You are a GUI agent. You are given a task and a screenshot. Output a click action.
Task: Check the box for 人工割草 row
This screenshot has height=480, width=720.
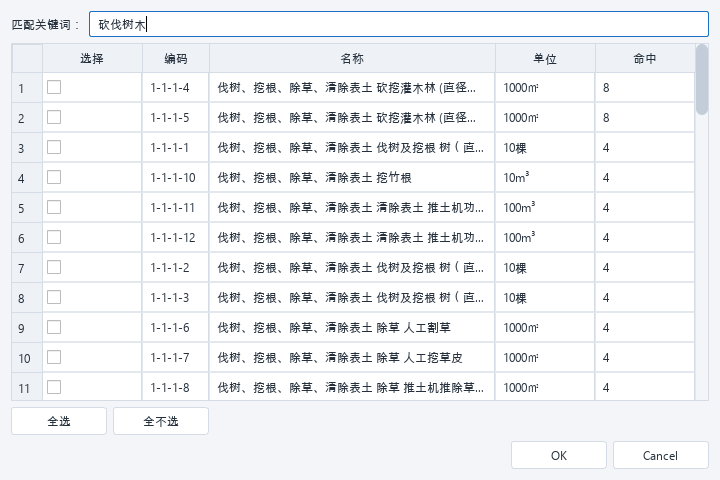(x=54, y=328)
